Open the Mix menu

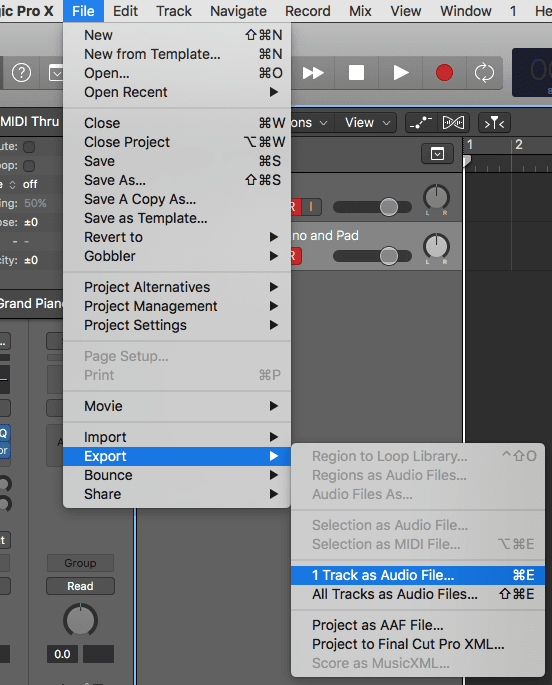tap(360, 11)
